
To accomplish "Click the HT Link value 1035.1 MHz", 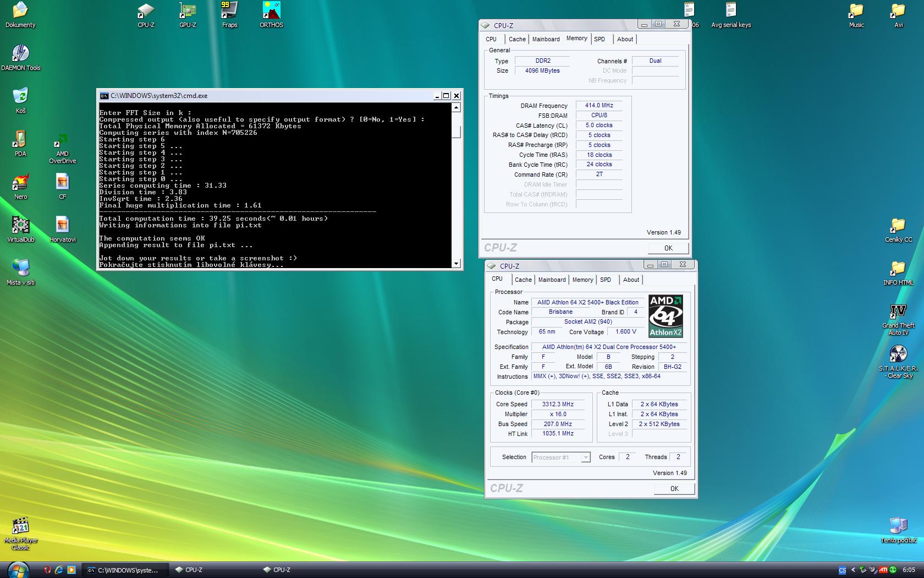I will [x=558, y=434].
